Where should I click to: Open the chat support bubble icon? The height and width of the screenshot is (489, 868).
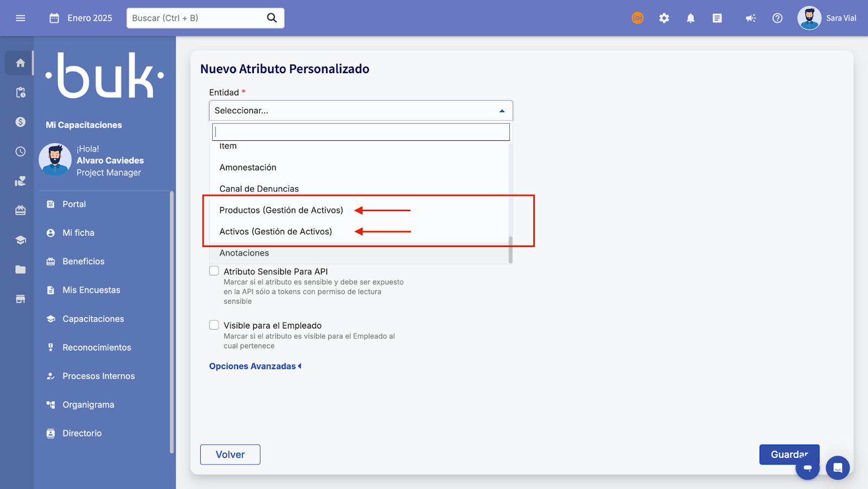[838, 467]
